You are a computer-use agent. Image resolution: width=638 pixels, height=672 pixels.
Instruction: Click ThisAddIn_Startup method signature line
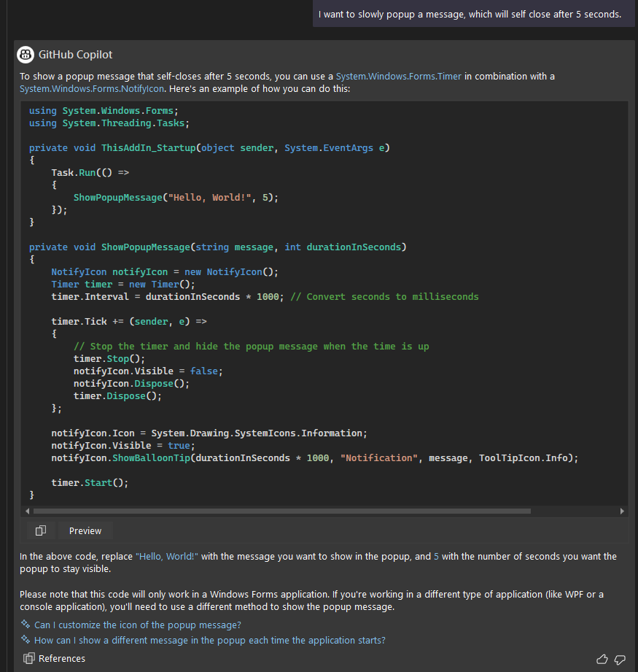pyautogui.click(x=209, y=148)
